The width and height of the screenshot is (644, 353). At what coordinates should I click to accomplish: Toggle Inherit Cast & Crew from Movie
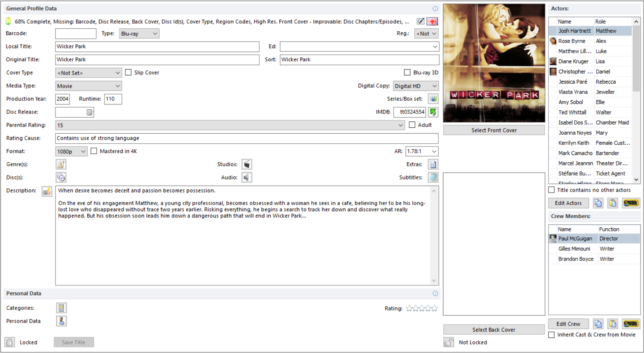[551, 335]
